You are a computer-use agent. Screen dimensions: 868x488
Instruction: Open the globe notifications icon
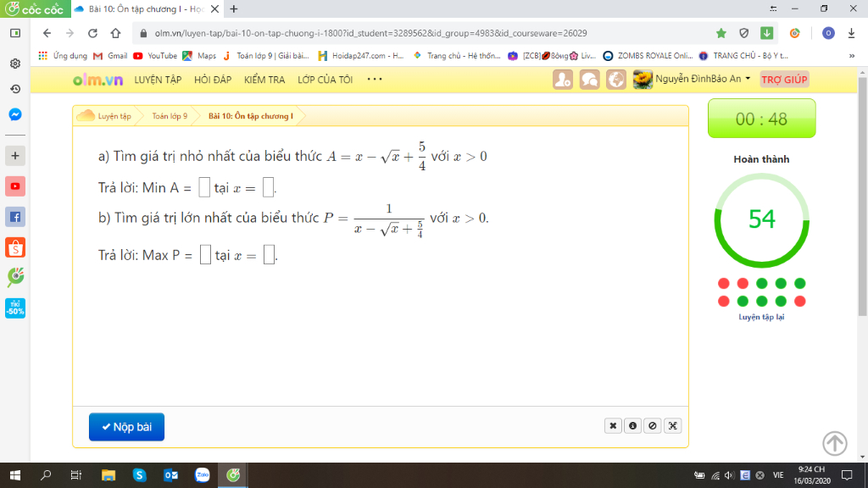pyautogui.click(x=615, y=80)
